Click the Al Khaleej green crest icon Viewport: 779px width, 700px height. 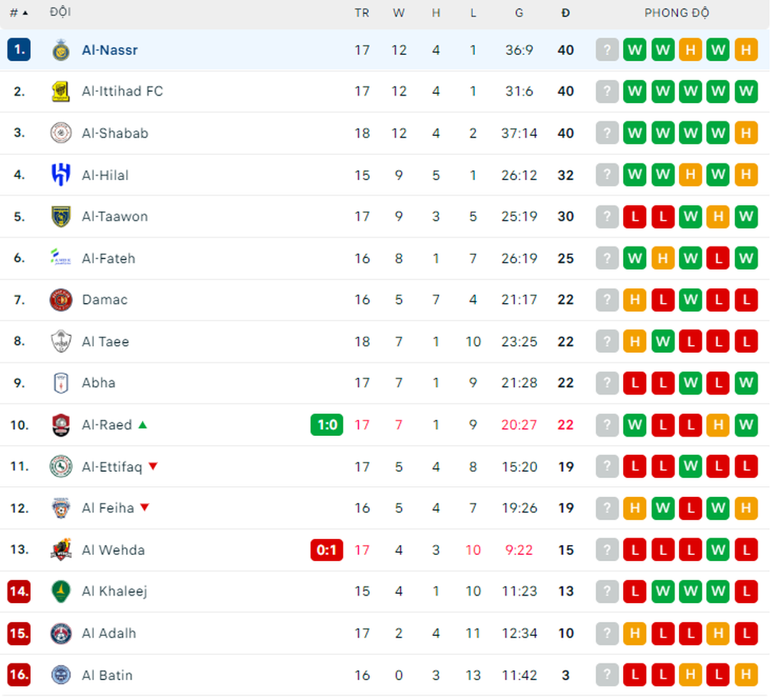coord(60,592)
